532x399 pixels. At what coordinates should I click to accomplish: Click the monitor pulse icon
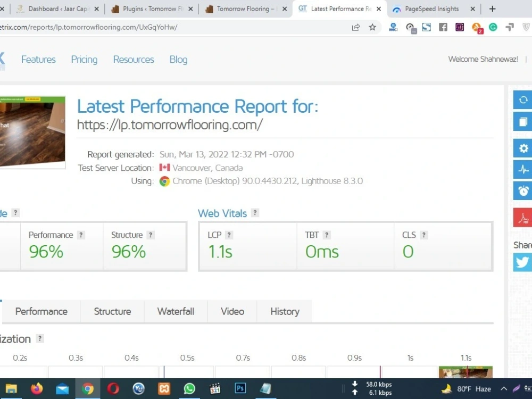pyautogui.click(x=523, y=169)
